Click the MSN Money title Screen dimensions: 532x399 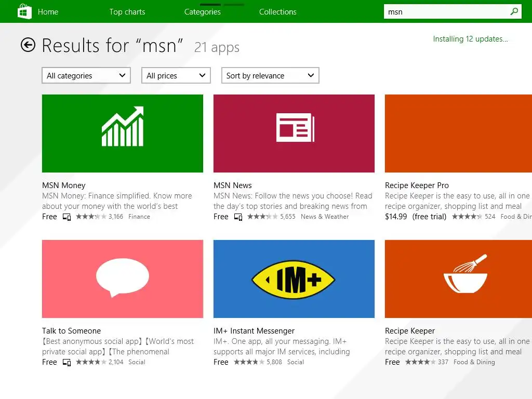[x=64, y=185]
